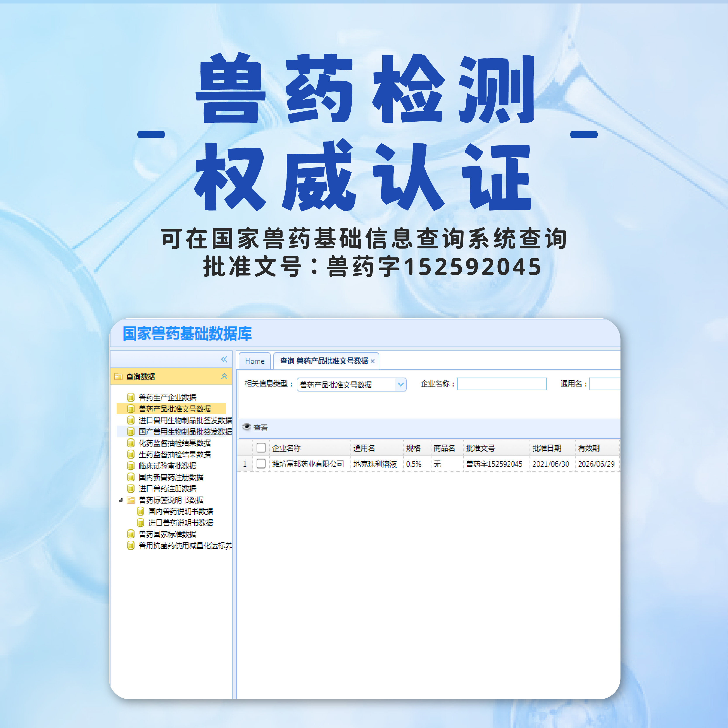
Task: Click the row number 1 cell
Action: (245, 464)
